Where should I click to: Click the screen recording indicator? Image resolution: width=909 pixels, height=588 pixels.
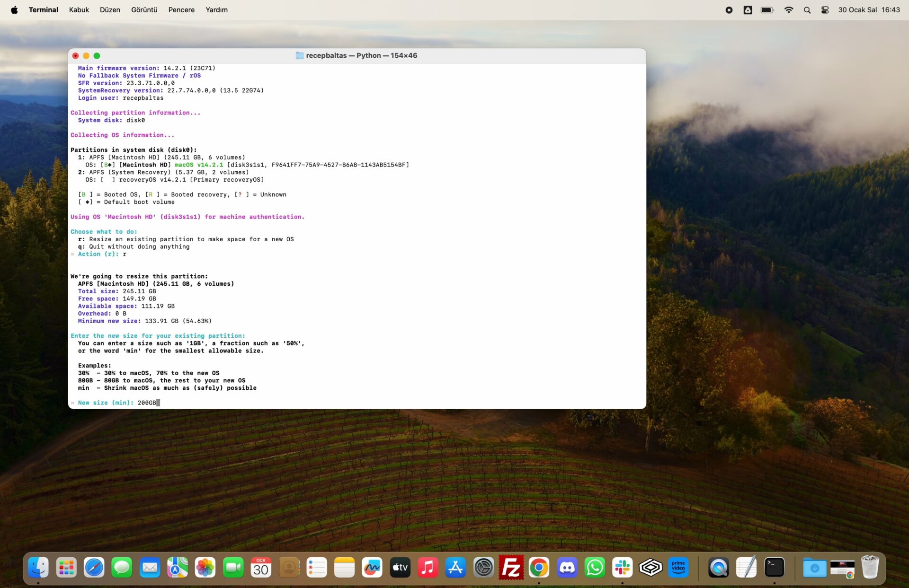[729, 9]
